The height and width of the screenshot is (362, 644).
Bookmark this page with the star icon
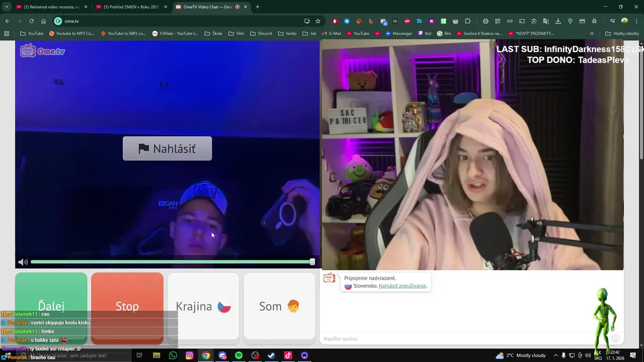318,21
